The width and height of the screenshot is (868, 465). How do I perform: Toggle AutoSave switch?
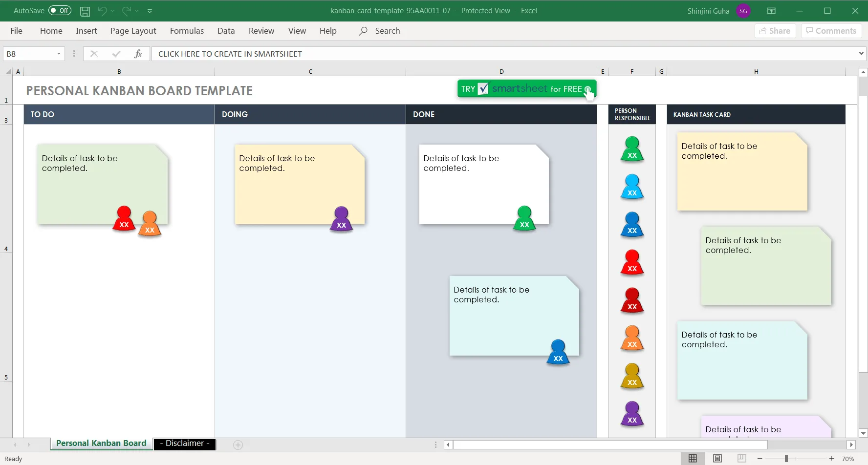(60, 10)
